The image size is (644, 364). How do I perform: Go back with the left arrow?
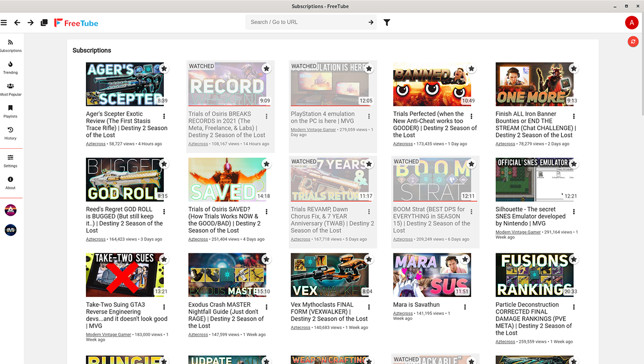[x=17, y=23]
